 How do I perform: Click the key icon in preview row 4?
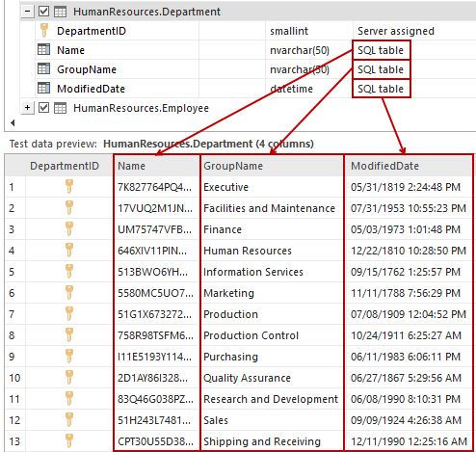point(69,250)
